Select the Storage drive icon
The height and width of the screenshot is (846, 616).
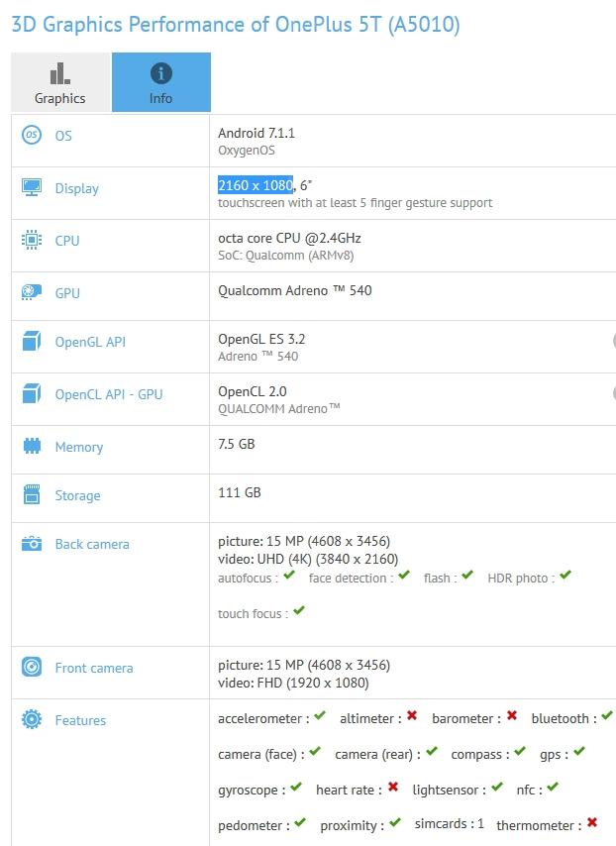[x=32, y=495]
